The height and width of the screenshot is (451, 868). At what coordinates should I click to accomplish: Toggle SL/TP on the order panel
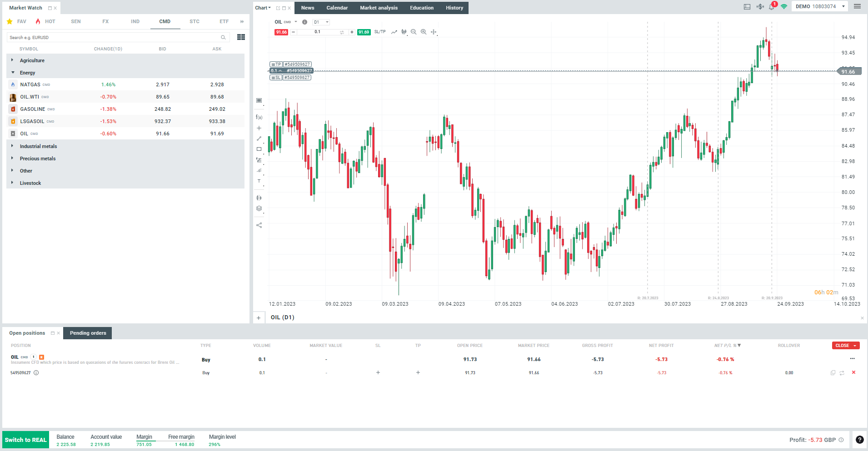(x=380, y=32)
